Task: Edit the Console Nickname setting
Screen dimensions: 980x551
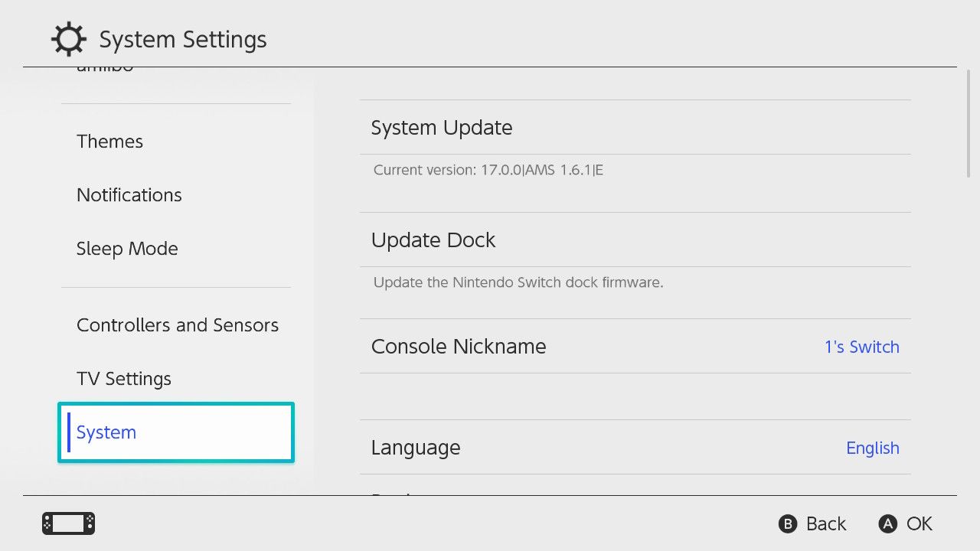Action: [635, 346]
